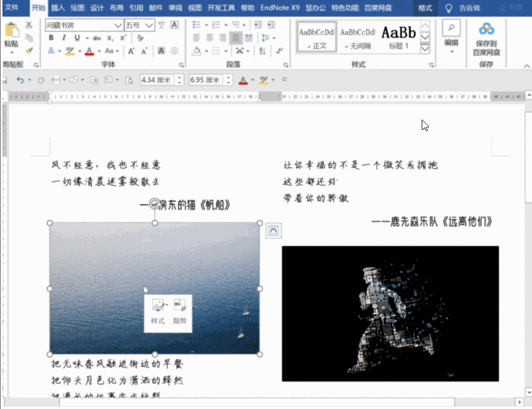Apply the 标题 1 style
Viewport: 532px width, 409px height.
tap(399, 37)
